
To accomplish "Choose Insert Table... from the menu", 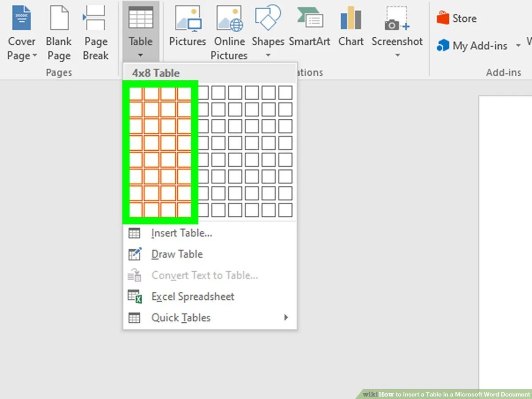I will click(x=210, y=233).
